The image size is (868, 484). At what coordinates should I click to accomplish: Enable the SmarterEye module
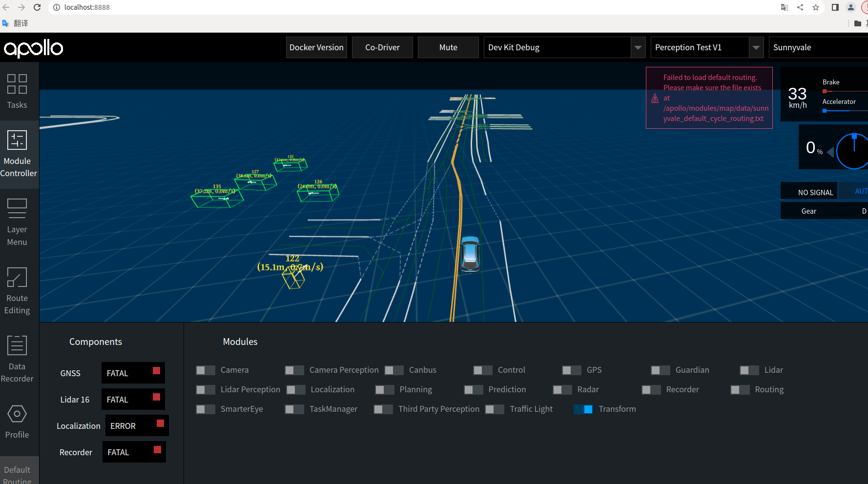pos(206,409)
